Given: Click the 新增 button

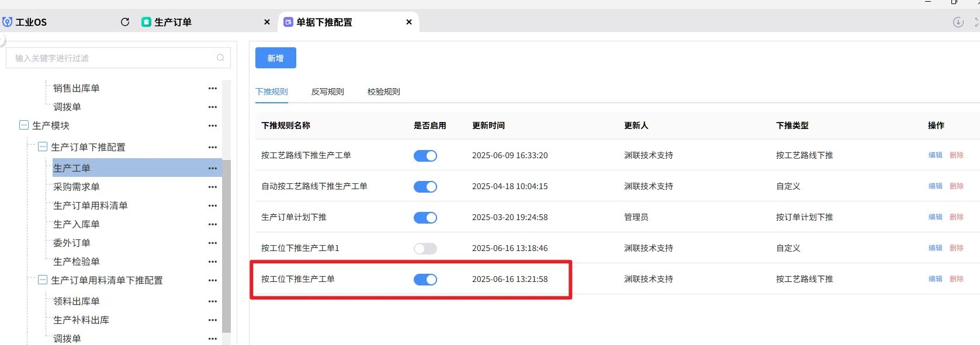Looking at the screenshot, I should 275,58.
